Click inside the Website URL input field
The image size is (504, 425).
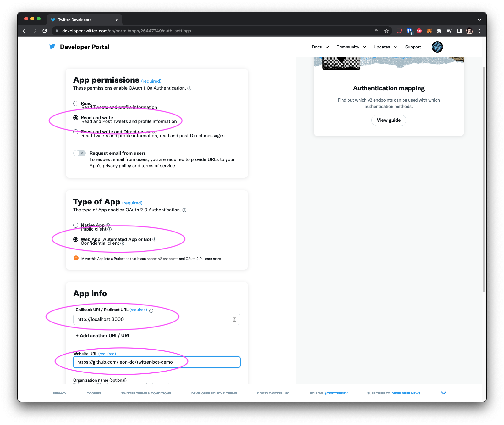point(156,362)
